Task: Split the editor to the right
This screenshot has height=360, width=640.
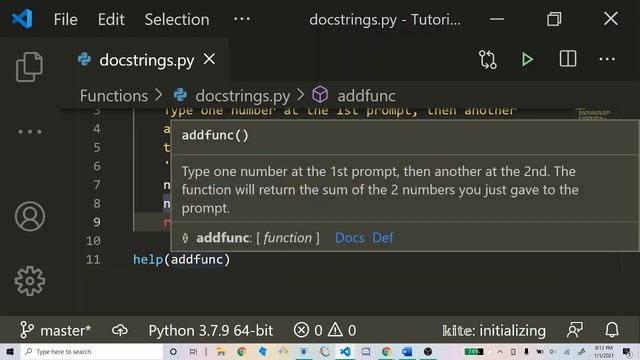Action: pyautogui.click(x=568, y=59)
